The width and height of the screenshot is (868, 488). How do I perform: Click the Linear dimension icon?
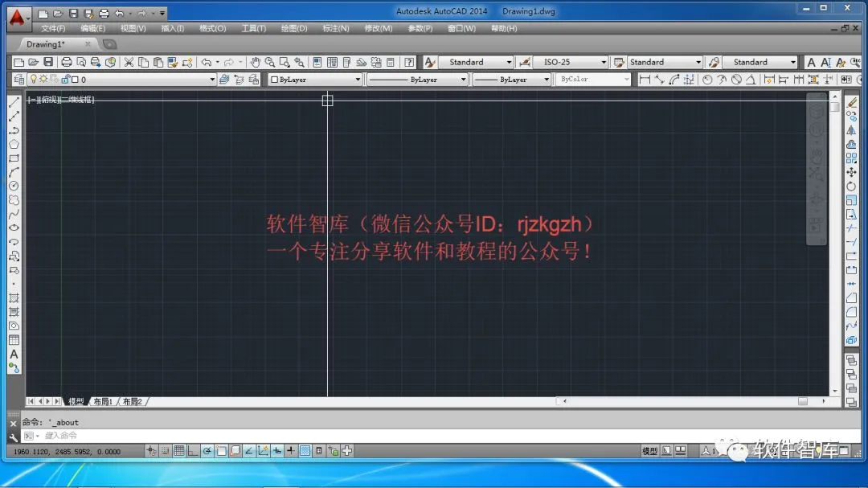click(x=645, y=80)
